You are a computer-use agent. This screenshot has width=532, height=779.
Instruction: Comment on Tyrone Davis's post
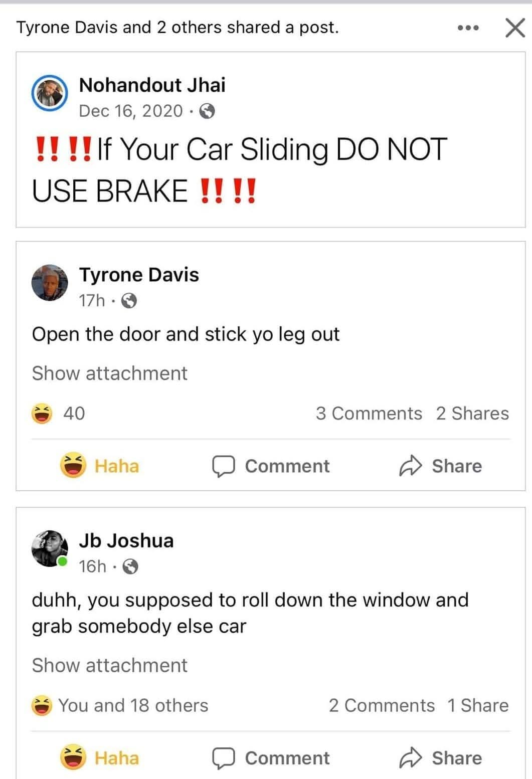tap(271, 466)
